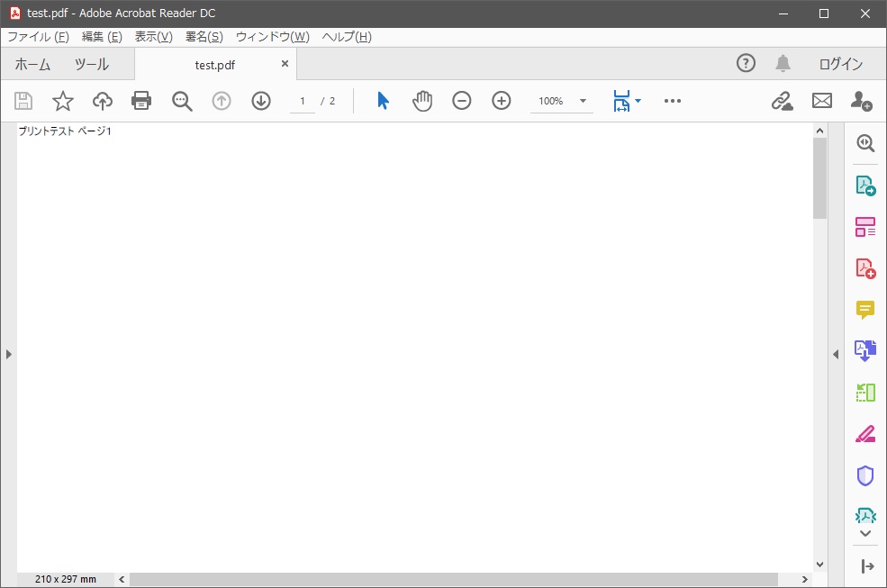Viewport: 887px width, 588px height.
Task: Open the Comment tool
Action: click(865, 310)
